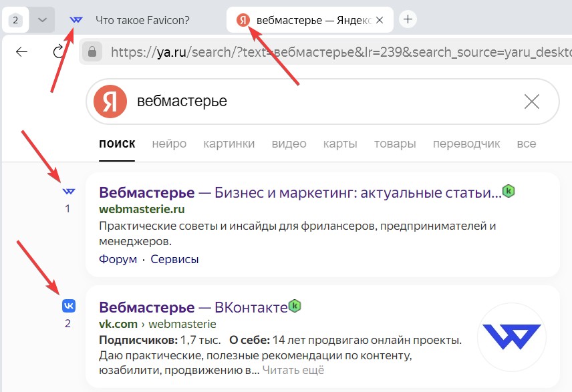
Task: Open a new tab with the plus button
Action: (408, 19)
